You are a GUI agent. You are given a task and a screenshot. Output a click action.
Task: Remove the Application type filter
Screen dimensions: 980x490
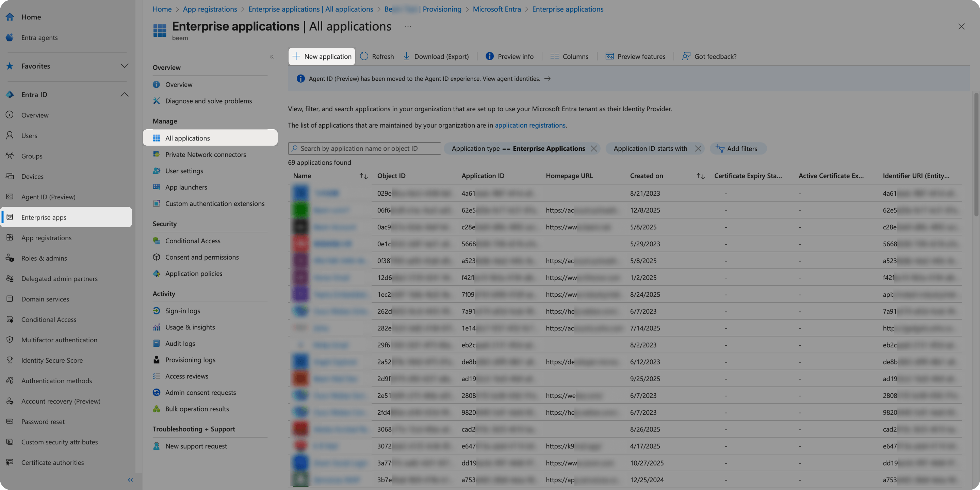click(x=594, y=148)
